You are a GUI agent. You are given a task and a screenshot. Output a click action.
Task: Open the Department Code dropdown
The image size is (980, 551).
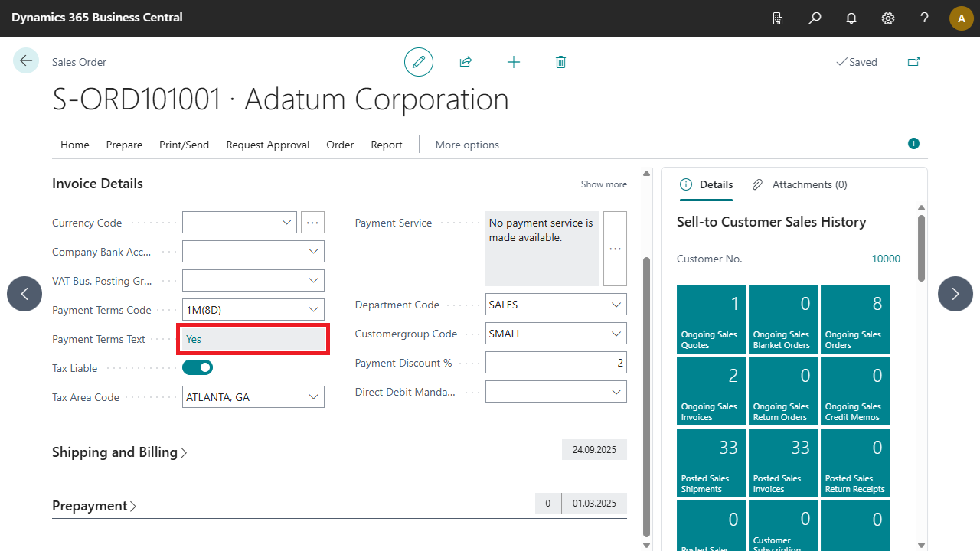616,305
